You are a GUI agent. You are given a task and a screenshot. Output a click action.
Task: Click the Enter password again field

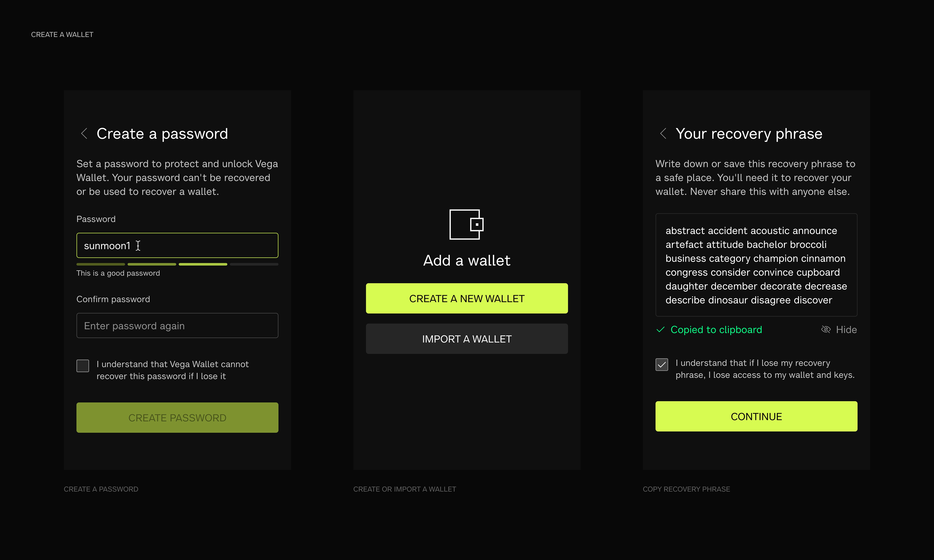pyautogui.click(x=177, y=326)
